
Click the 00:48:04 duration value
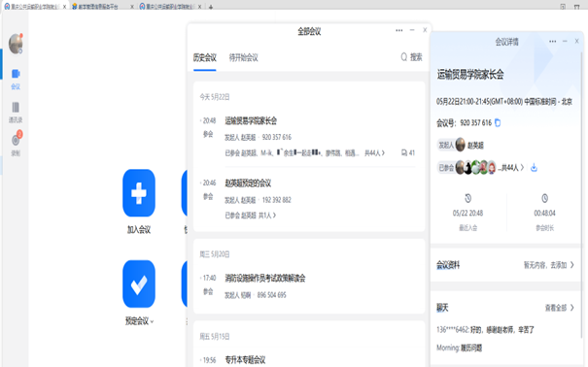544,213
